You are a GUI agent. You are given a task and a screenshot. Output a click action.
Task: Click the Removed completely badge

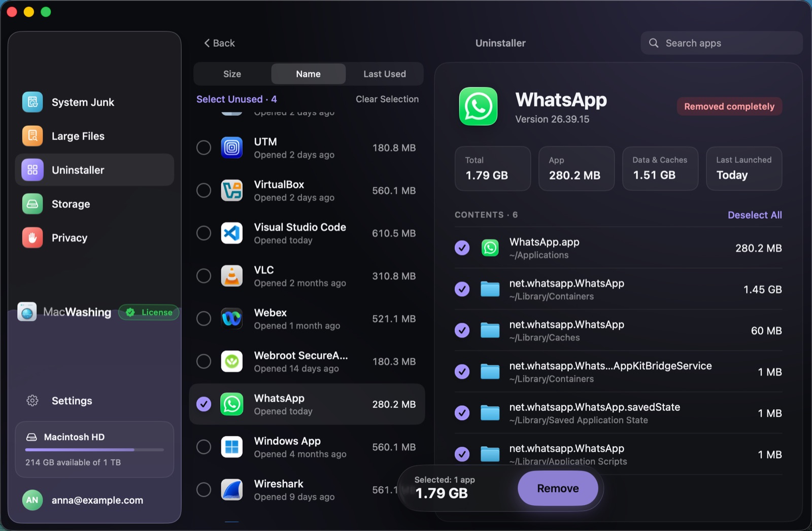(729, 107)
